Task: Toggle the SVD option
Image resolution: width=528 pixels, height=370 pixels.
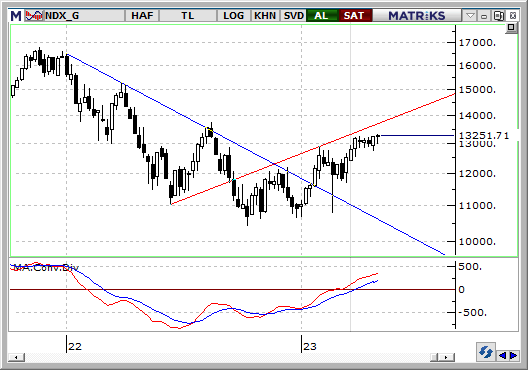Action: 294,15
